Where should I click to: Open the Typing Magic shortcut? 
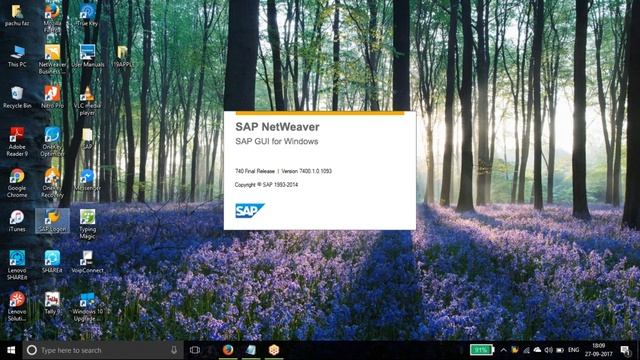coord(87,224)
